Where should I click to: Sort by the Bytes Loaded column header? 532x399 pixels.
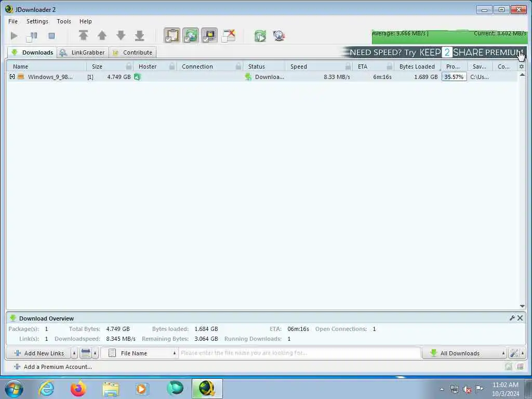(417, 66)
